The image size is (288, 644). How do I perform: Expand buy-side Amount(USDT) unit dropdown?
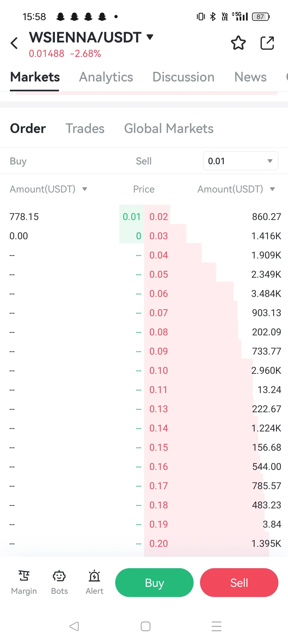[85, 189]
